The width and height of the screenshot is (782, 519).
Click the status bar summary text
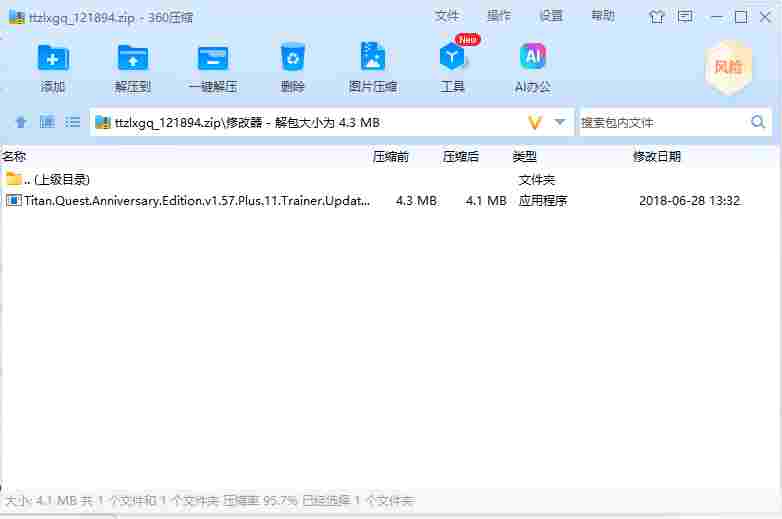pyautogui.click(x=209, y=501)
